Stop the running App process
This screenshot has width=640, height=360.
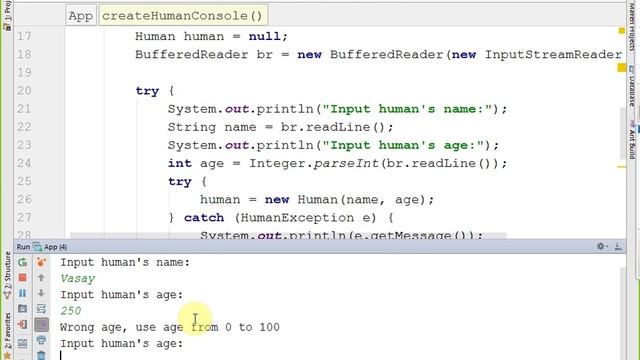pyautogui.click(x=22, y=278)
